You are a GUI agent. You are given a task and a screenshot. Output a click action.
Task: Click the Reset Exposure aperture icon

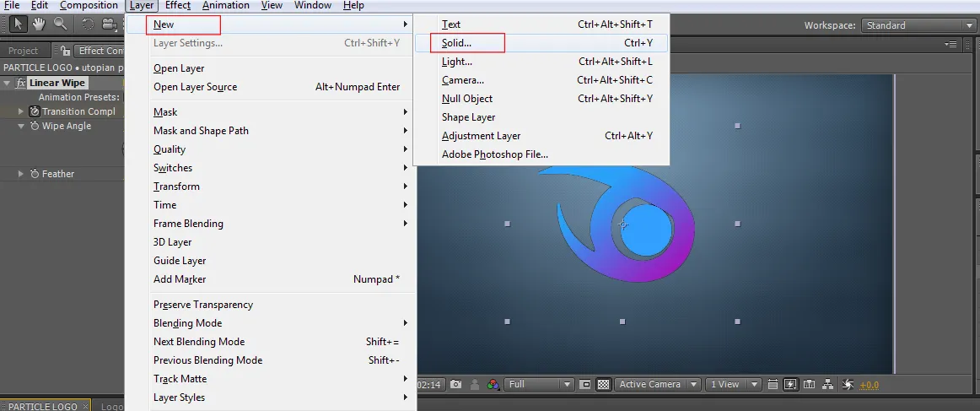tap(848, 384)
